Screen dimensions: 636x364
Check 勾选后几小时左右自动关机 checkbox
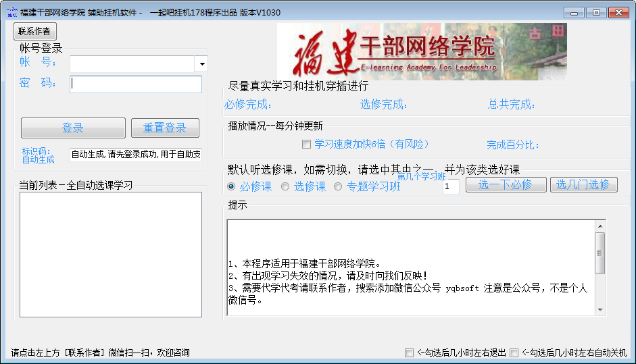(514, 353)
